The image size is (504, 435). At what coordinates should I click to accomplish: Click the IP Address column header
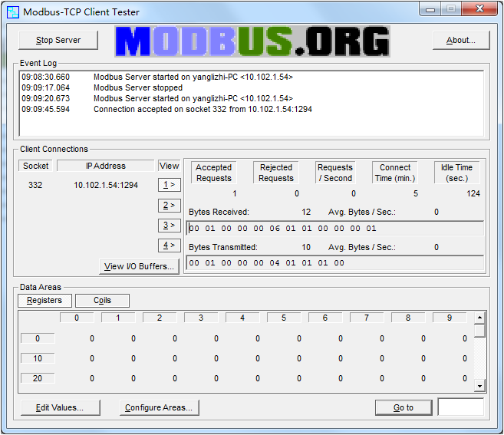106,166
